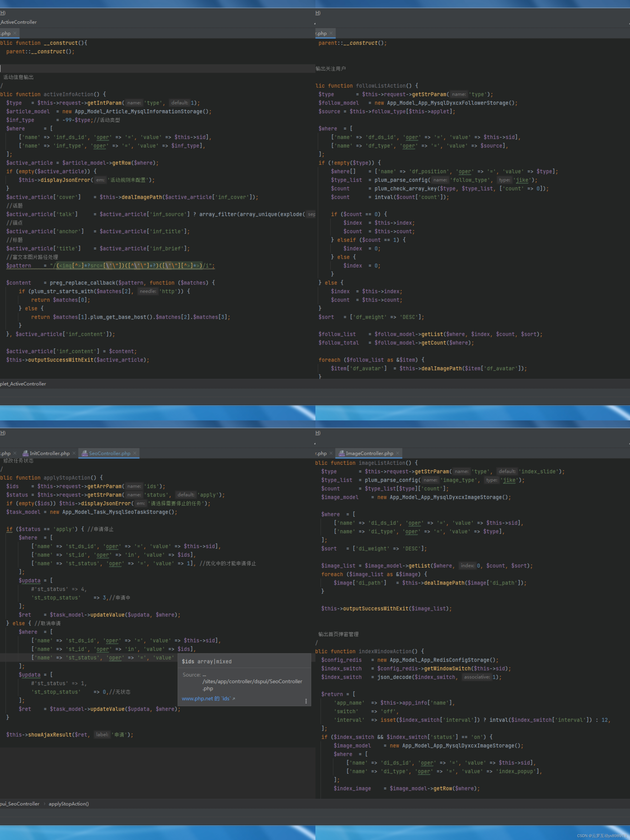Close the r.php tab above followListAction code
The height and width of the screenshot is (840, 630).
(x=331, y=33)
